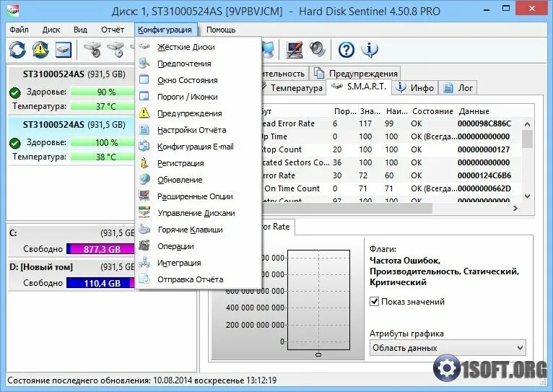Screen dimensions: 553x392
Task: Click the refresh disks toolbar icon
Action: tap(17, 50)
